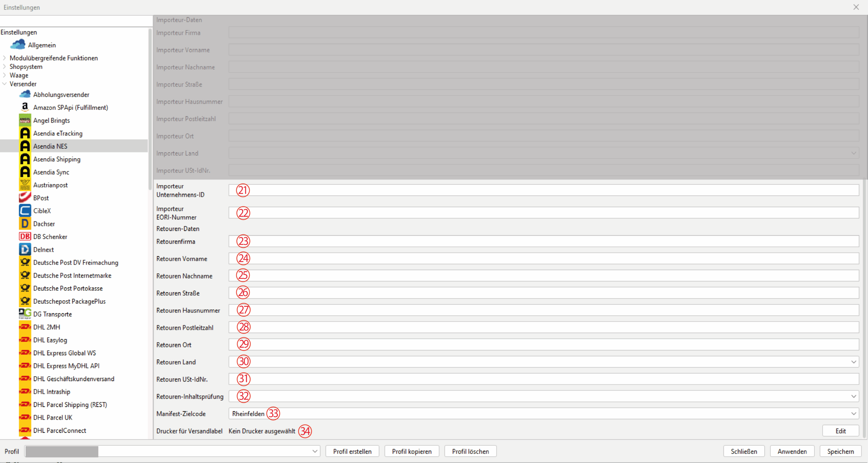Click the Deutschepost PackagePlus icon

pyautogui.click(x=25, y=301)
